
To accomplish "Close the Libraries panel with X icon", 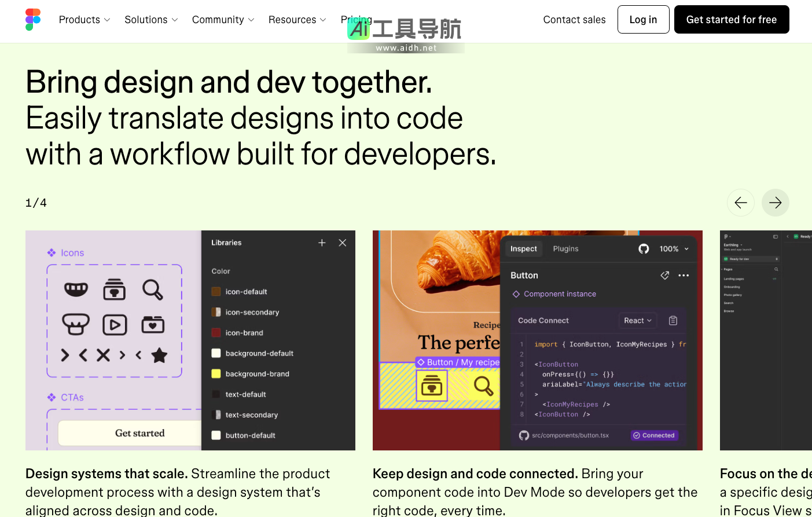I will pos(343,243).
